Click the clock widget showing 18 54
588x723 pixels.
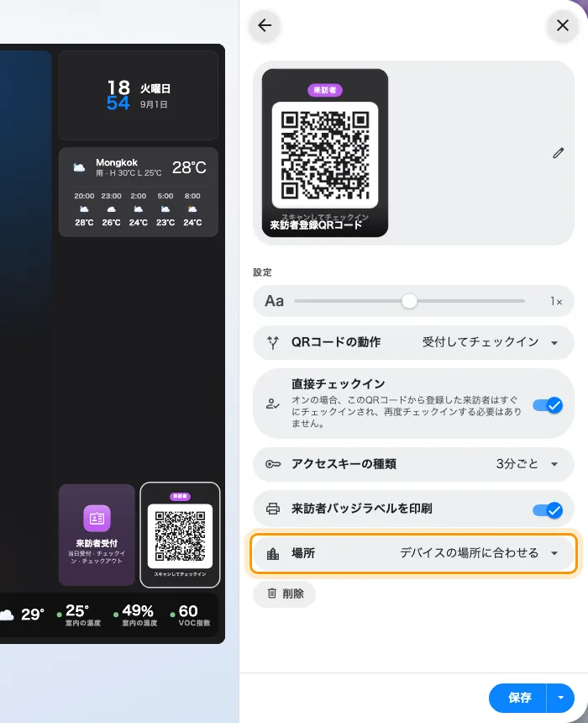click(139, 96)
